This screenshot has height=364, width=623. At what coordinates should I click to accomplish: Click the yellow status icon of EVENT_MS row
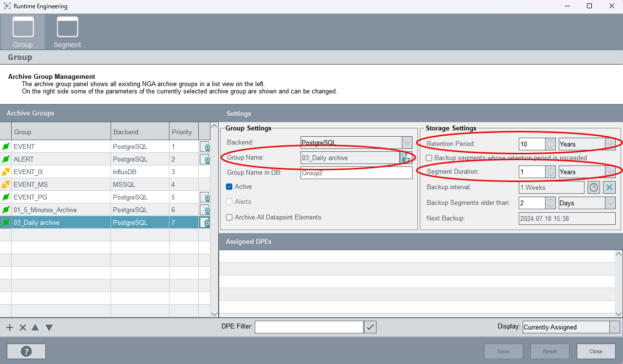6,184
